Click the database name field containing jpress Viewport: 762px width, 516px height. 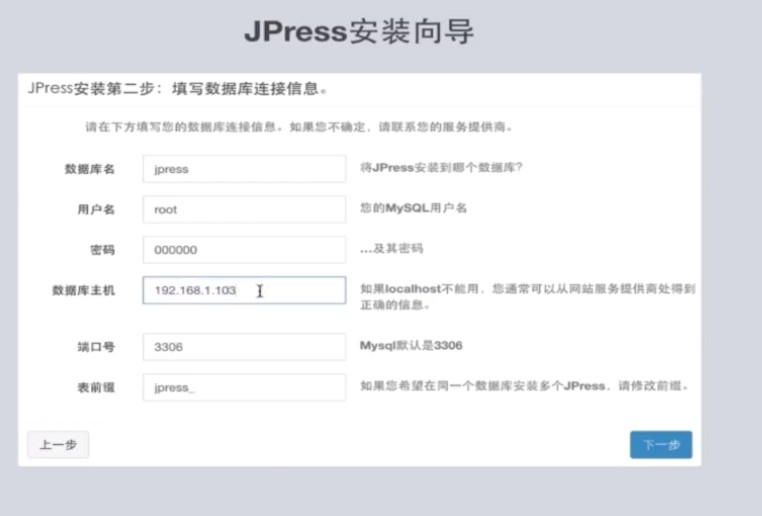pos(244,169)
